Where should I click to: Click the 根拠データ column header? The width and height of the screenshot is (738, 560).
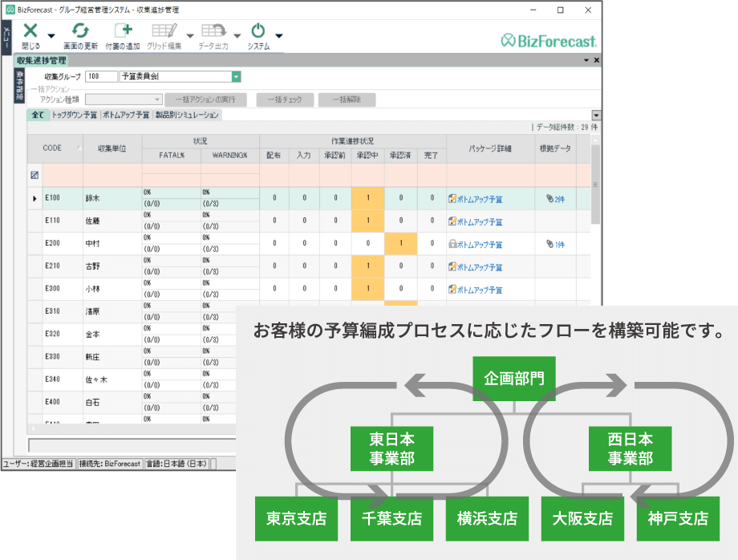pos(555,148)
